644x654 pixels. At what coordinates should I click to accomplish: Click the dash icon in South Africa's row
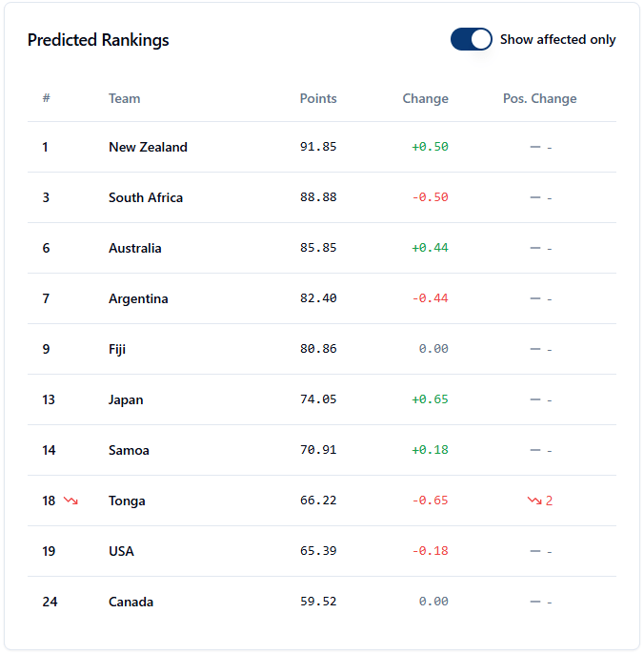tap(535, 197)
